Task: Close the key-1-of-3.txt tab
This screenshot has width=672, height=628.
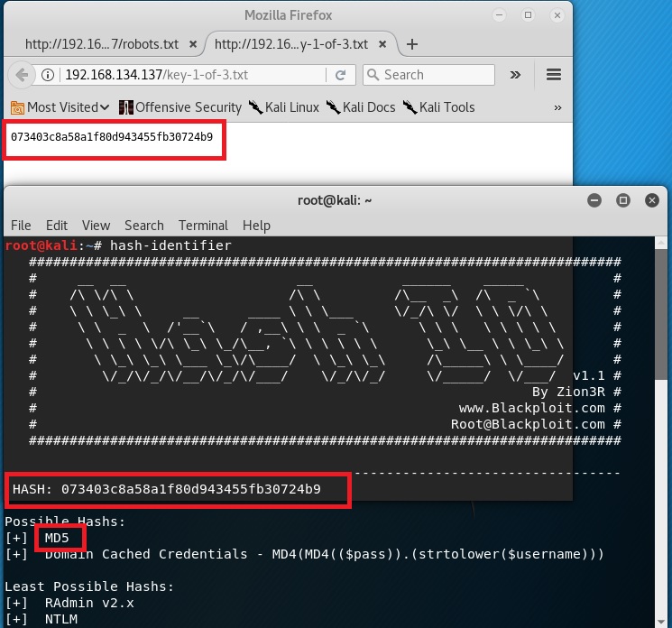Action: pos(382,44)
